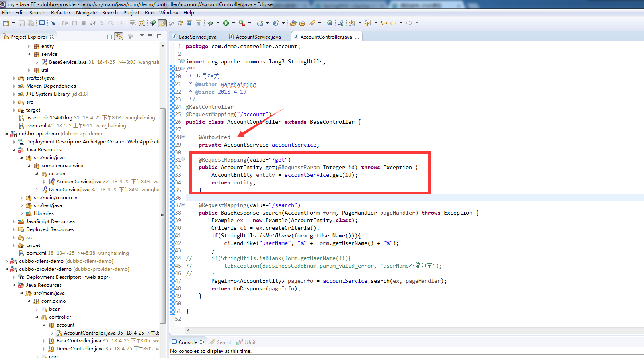Select hs_err_pid15400.log file
The width and height of the screenshot is (644, 358).
[x=49, y=118]
